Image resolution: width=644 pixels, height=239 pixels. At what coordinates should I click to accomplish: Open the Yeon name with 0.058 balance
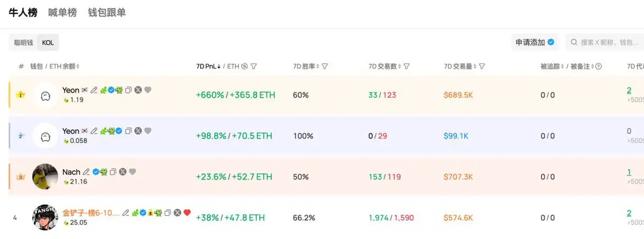[71, 131]
